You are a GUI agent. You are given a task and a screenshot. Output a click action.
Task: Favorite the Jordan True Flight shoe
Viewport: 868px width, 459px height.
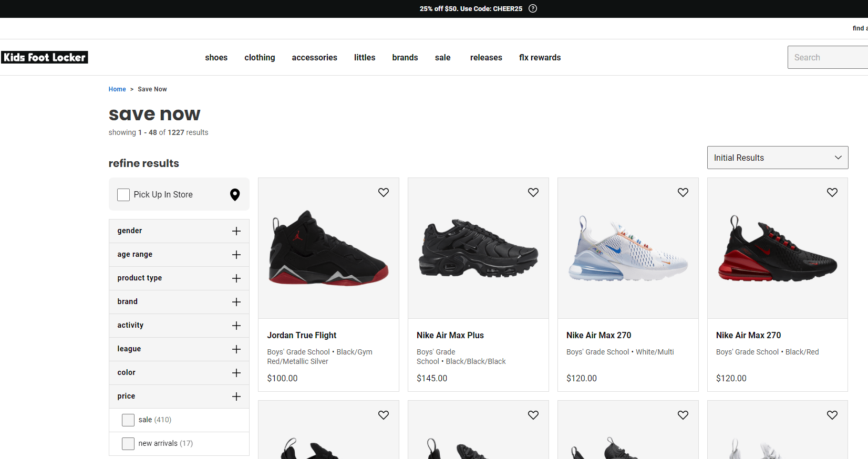384,193
